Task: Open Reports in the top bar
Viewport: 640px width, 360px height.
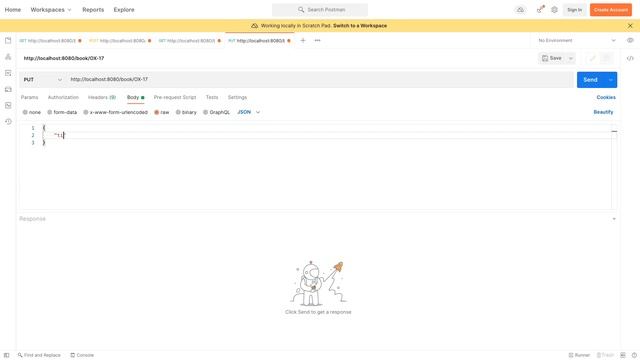Action: 93,10
